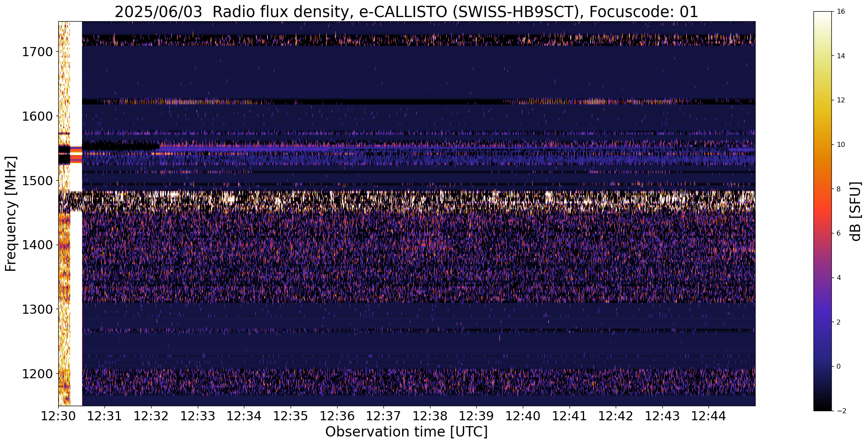The width and height of the screenshot is (868, 444).
Task: Click the 1200 frequency tick label
Action: [37, 374]
